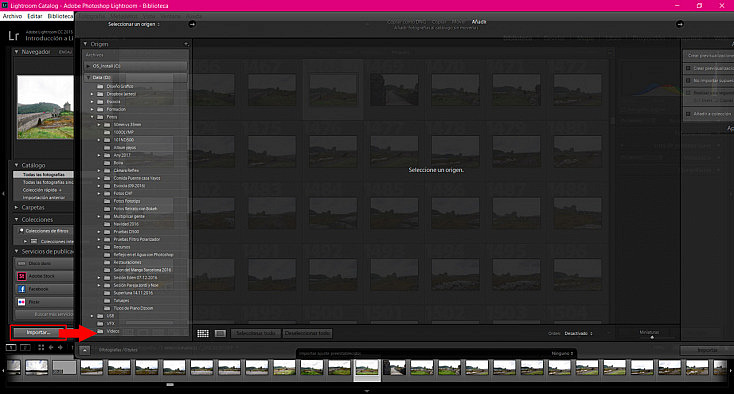This screenshot has width=734, height=394.
Task: Click the Facebook publish service icon
Action: tap(22, 289)
